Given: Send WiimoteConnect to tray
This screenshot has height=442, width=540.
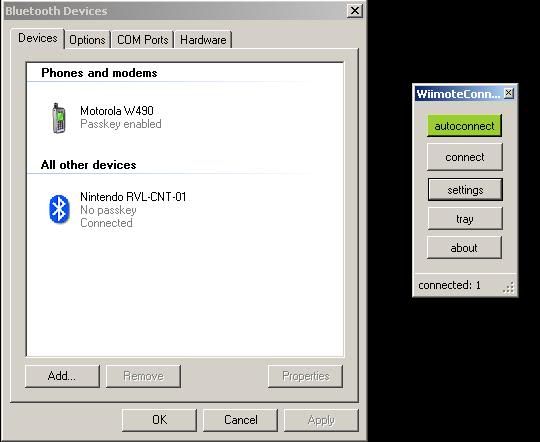Looking at the screenshot, I should tap(465, 219).
